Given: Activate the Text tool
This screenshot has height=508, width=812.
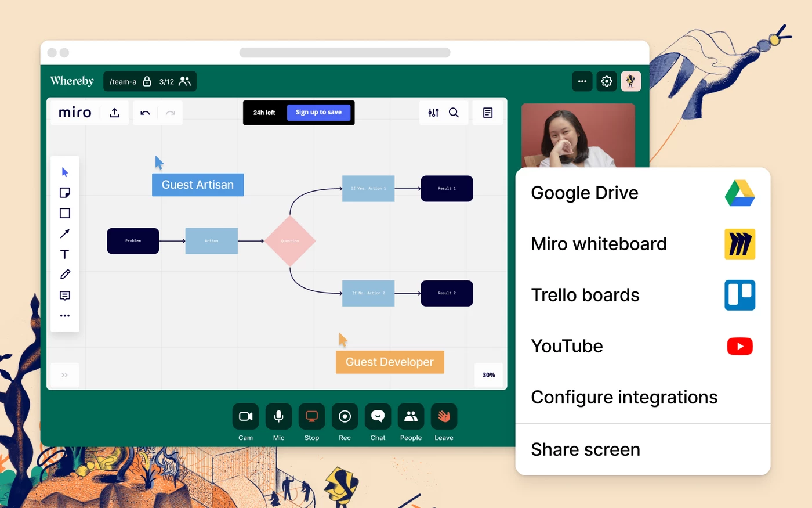Looking at the screenshot, I should point(65,254).
